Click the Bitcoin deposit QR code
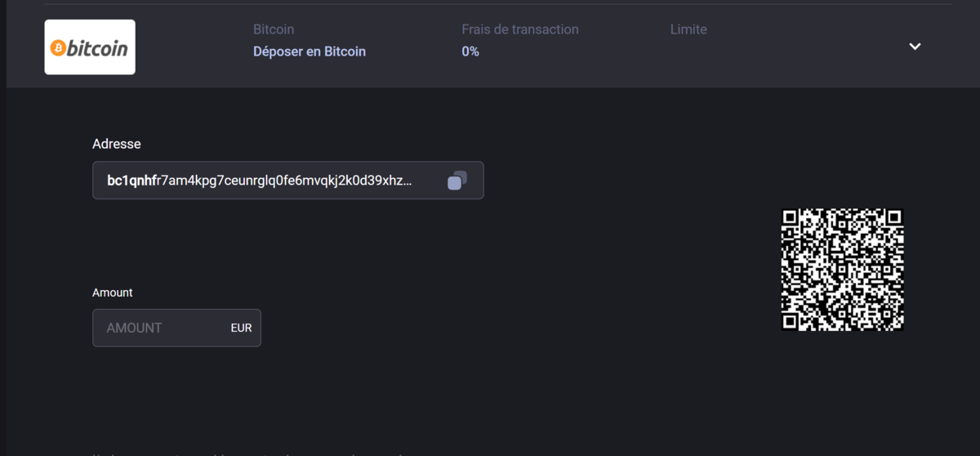 coord(842,270)
